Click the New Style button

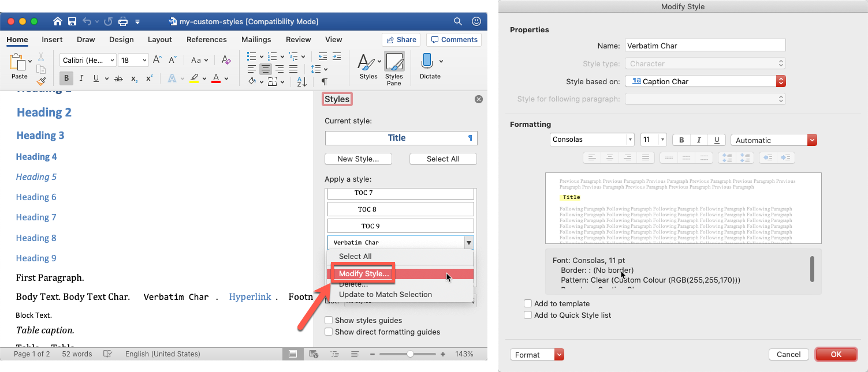point(358,159)
